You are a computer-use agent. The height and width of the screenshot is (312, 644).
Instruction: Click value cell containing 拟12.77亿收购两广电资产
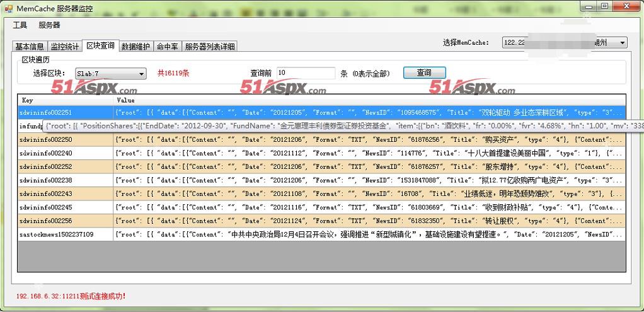tap(369, 180)
